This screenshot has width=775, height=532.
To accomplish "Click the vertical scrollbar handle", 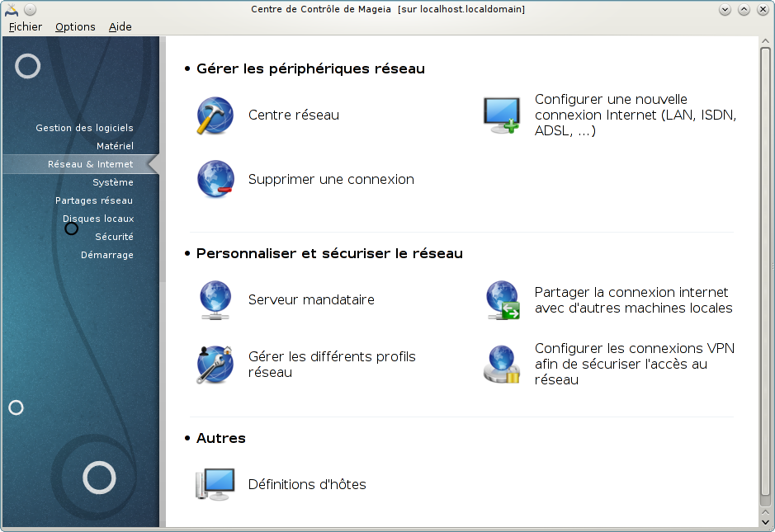I will click(x=765, y=271).
